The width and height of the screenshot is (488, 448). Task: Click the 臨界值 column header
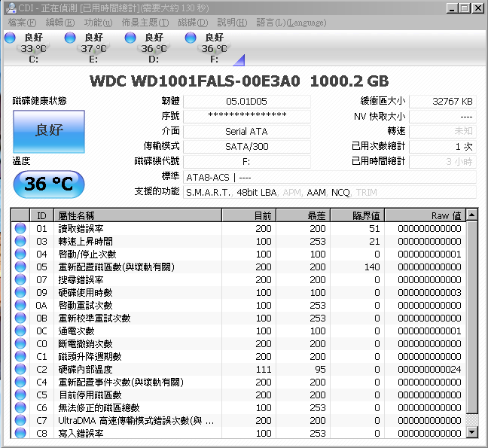point(357,215)
